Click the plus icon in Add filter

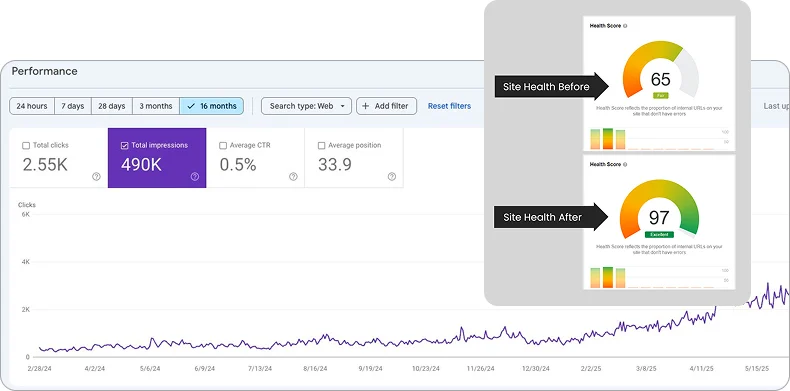pyautogui.click(x=366, y=106)
